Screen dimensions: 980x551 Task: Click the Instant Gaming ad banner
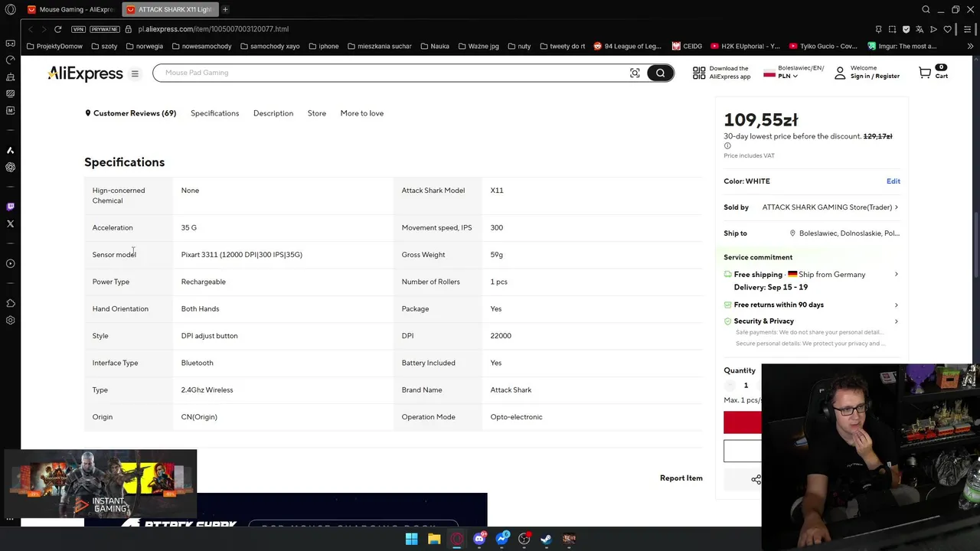pos(101,484)
